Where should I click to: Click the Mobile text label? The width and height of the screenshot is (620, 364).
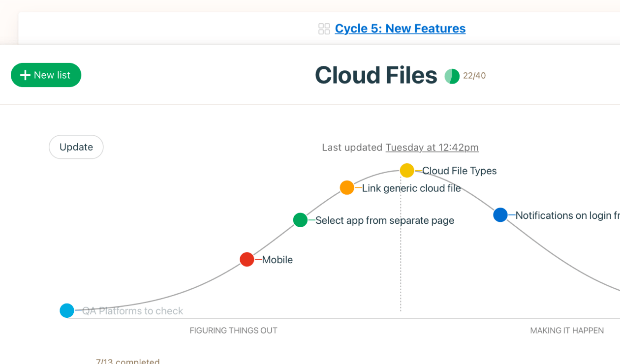pyautogui.click(x=278, y=259)
